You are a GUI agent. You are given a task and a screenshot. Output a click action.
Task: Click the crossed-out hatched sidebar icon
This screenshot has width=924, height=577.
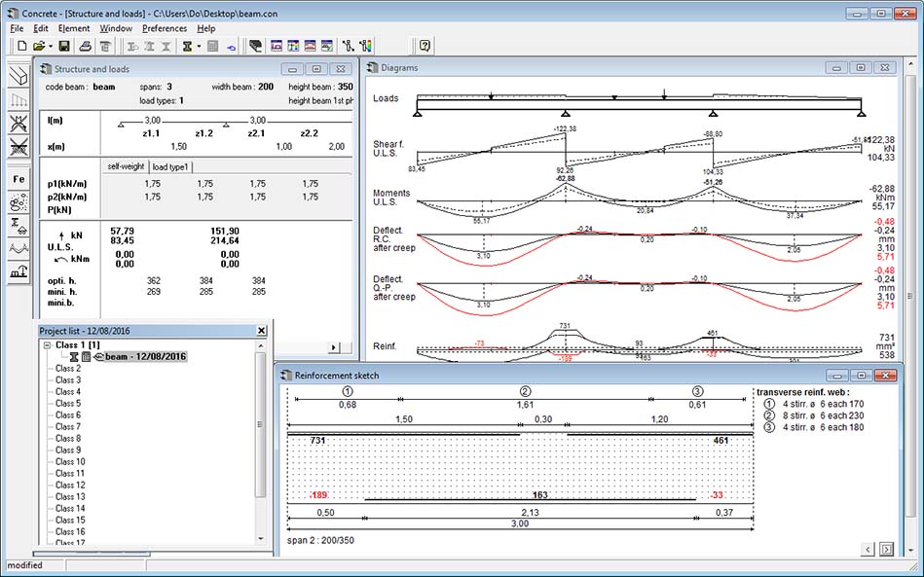coord(18,147)
